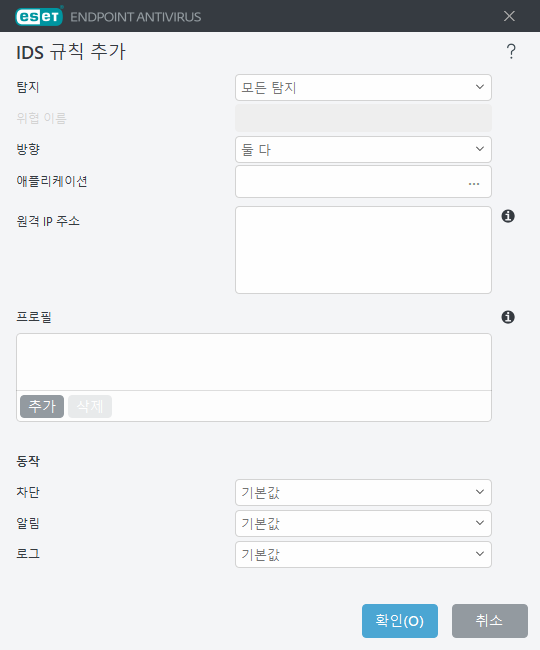Image resolution: width=540 pixels, height=650 pixels.
Task: Close the IDS rule dialog window
Action: (x=509, y=16)
